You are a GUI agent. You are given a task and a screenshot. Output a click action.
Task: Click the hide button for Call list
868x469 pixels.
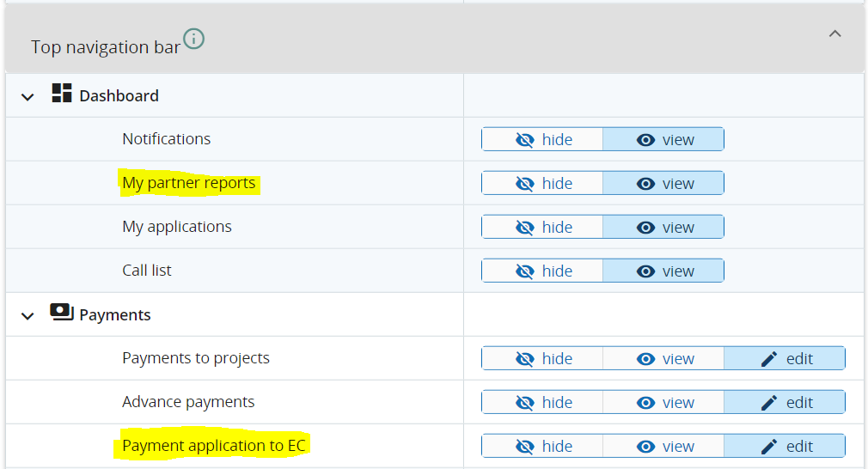(542, 271)
